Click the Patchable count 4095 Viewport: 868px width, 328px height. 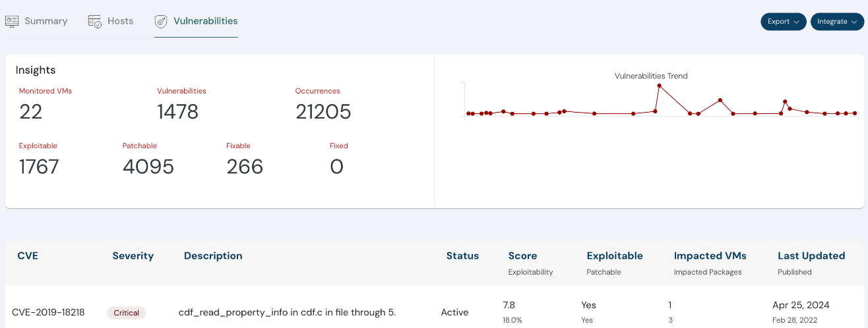(148, 167)
